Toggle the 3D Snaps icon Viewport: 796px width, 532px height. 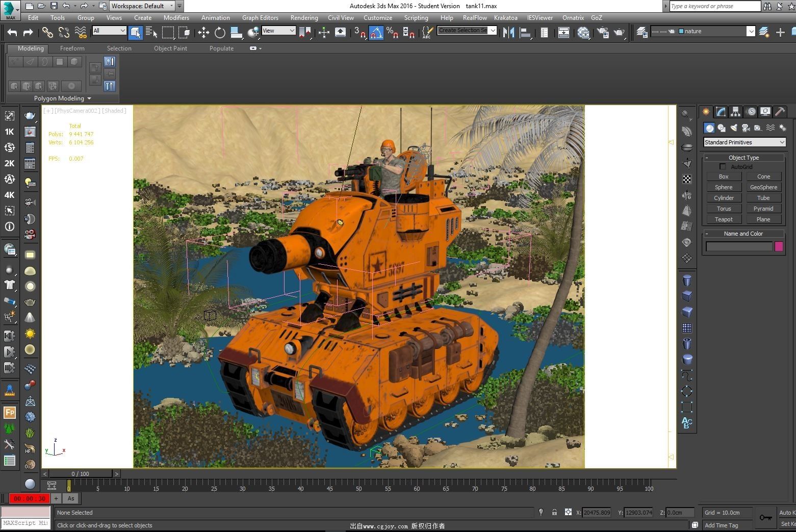click(360, 32)
